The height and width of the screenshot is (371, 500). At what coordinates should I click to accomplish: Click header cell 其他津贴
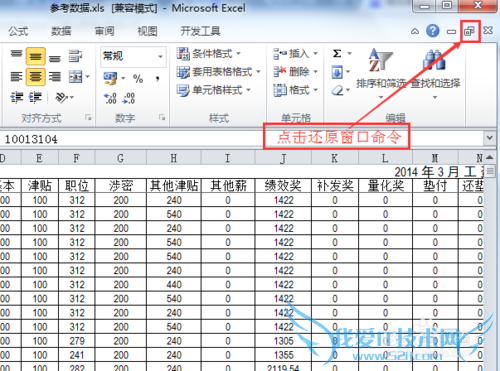(174, 186)
